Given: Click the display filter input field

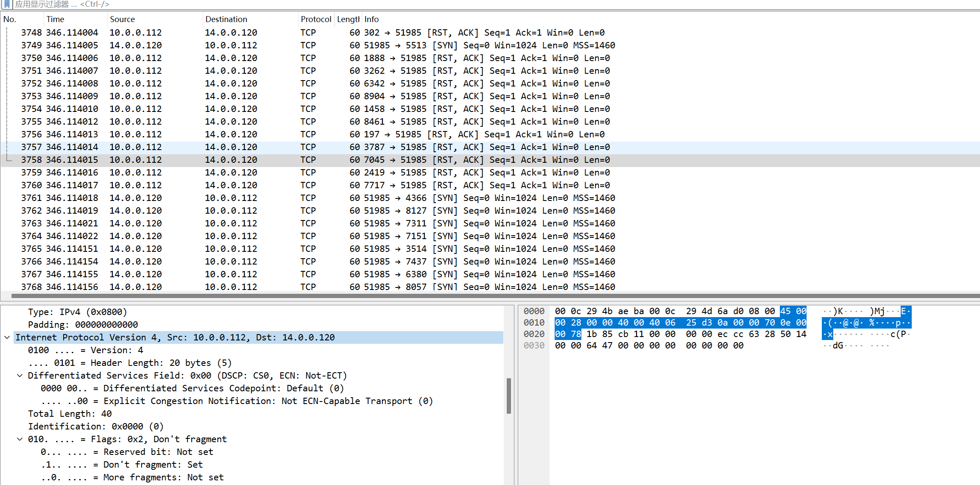Looking at the screenshot, I should (x=254, y=5).
